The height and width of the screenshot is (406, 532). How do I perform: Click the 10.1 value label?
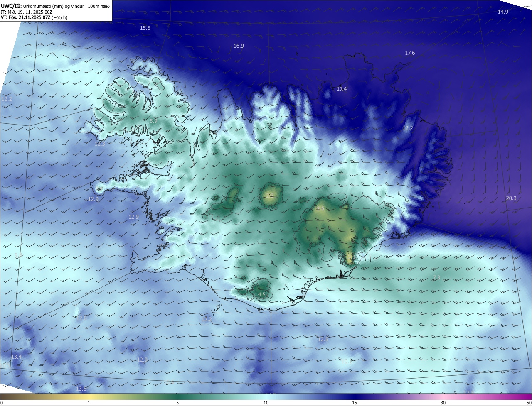347,361
